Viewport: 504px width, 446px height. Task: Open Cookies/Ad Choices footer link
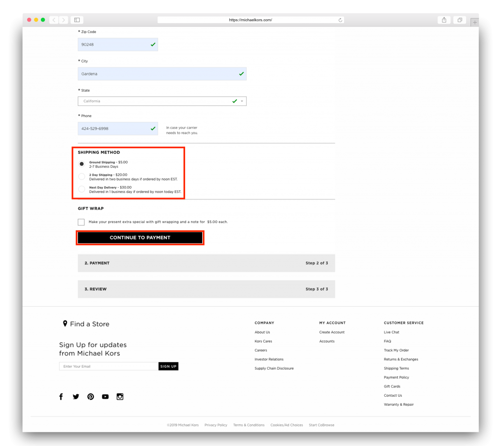[x=287, y=425]
